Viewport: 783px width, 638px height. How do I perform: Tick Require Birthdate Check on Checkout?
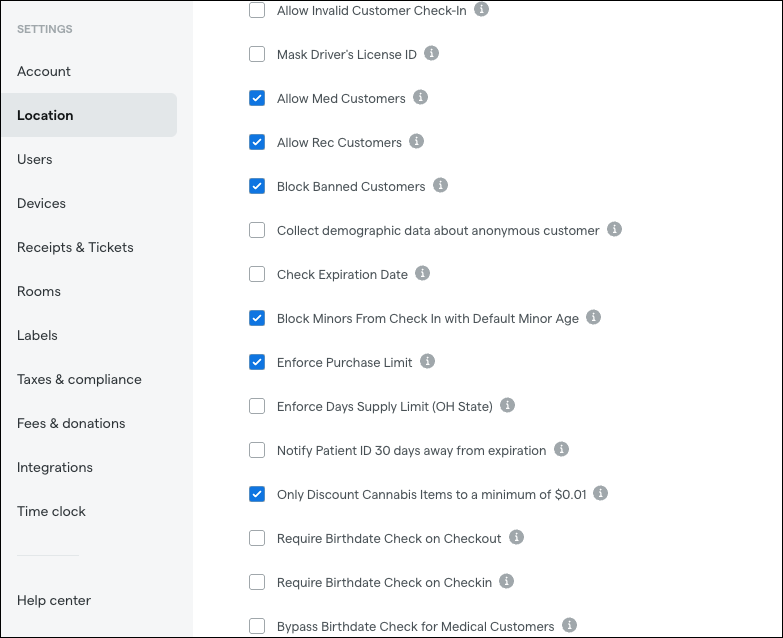click(257, 538)
